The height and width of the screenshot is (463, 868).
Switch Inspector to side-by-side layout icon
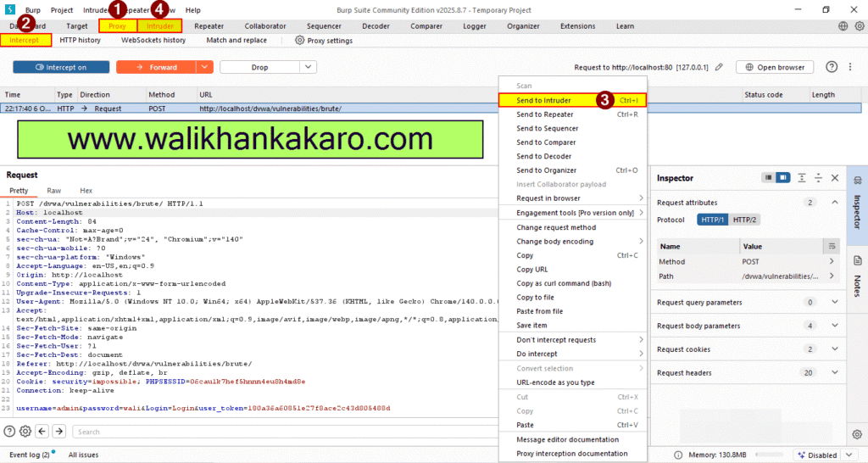click(782, 178)
